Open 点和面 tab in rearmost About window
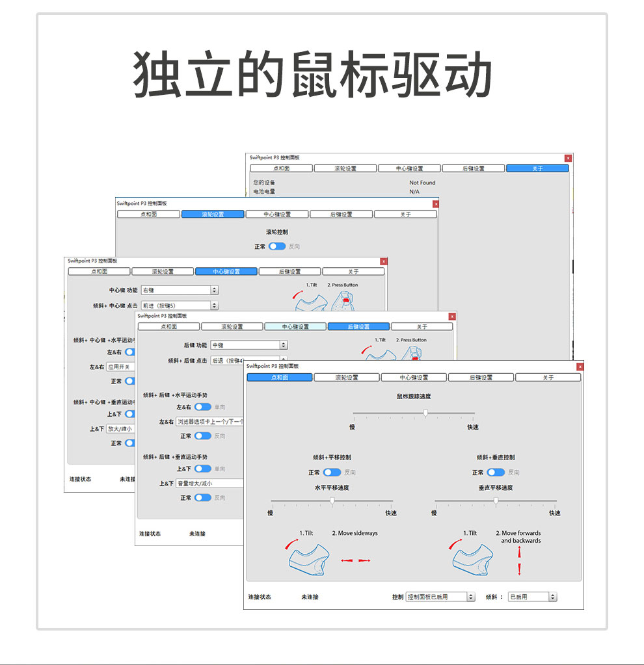This screenshot has width=644, height=665. point(282,168)
